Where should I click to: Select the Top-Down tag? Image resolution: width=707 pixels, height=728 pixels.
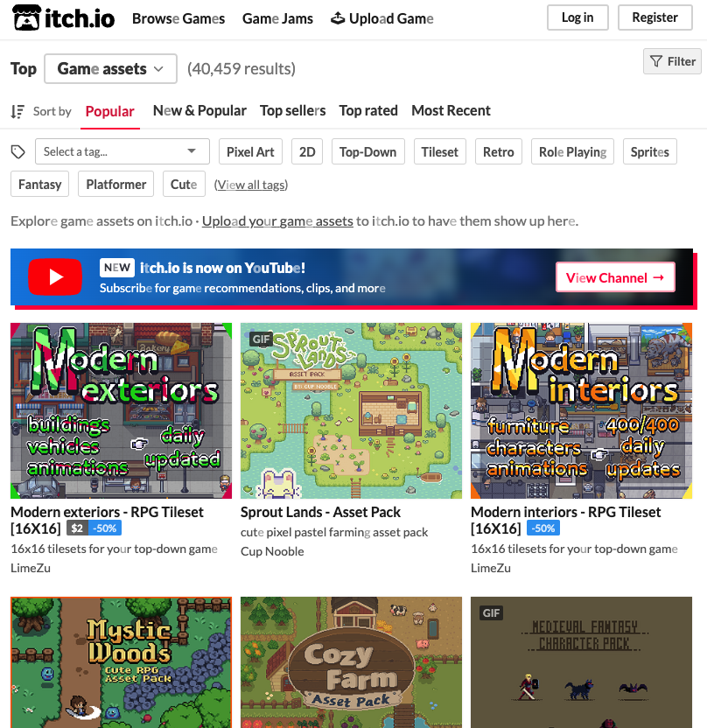[368, 152]
